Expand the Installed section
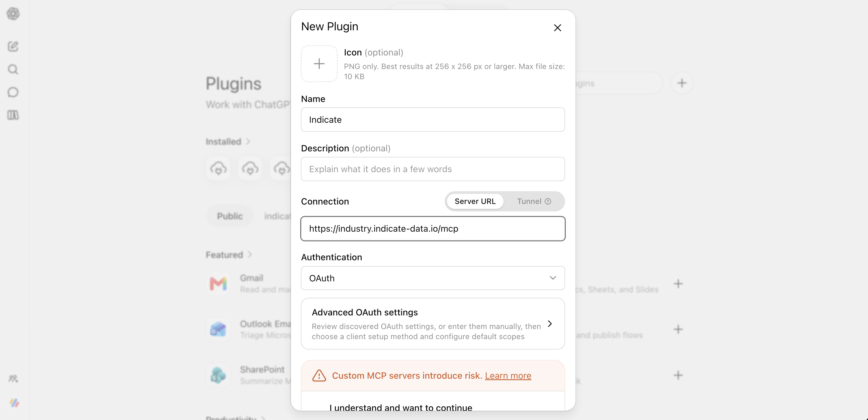Screen dimensions: 868x420 tap(228, 142)
